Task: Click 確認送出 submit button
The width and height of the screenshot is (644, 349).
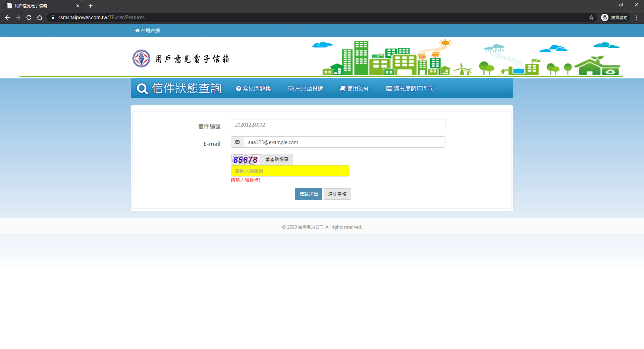Action: click(x=309, y=194)
